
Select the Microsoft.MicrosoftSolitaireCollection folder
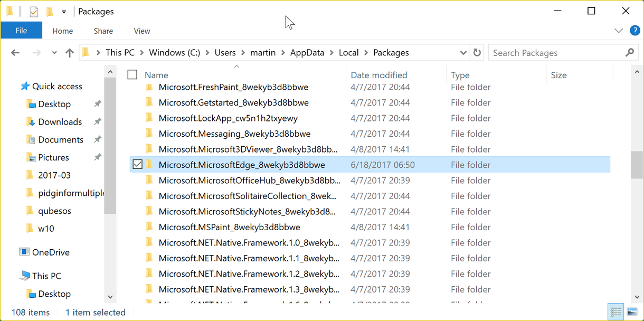tap(248, 196)
